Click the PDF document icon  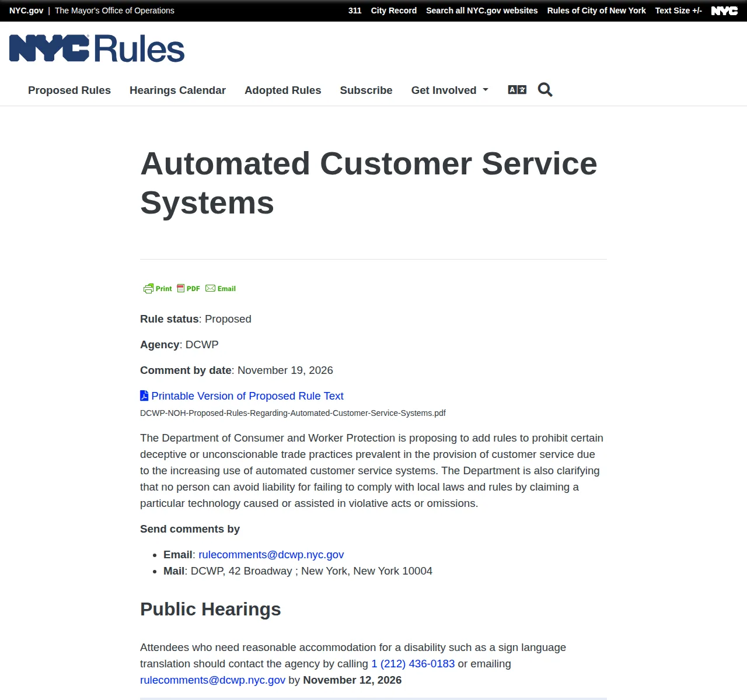point(181,288)
